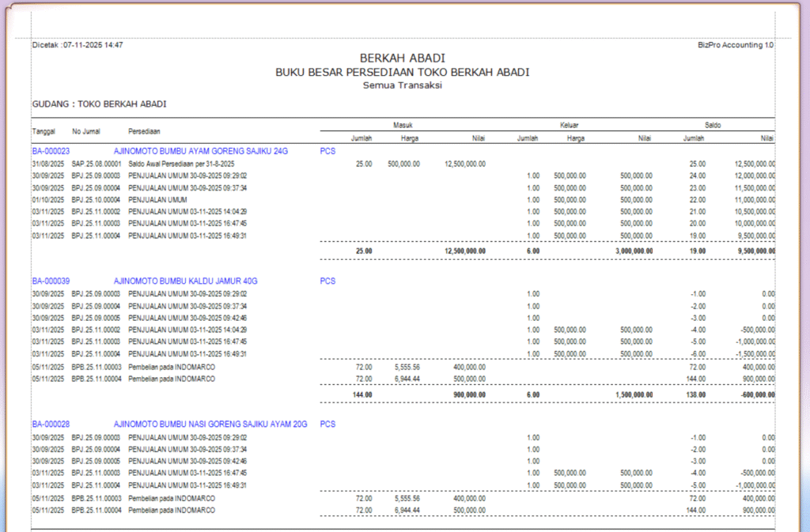Click the GUDANG : TOKO BERKAH ABADI label
Image resolution: width=810 pixels, height=532 pixels.
coord(99,104)
